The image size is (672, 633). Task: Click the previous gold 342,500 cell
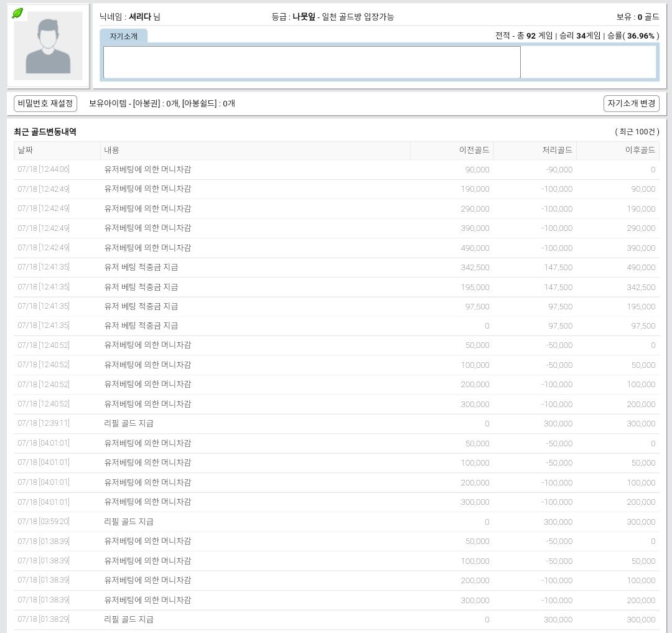(x=475, y=268)
